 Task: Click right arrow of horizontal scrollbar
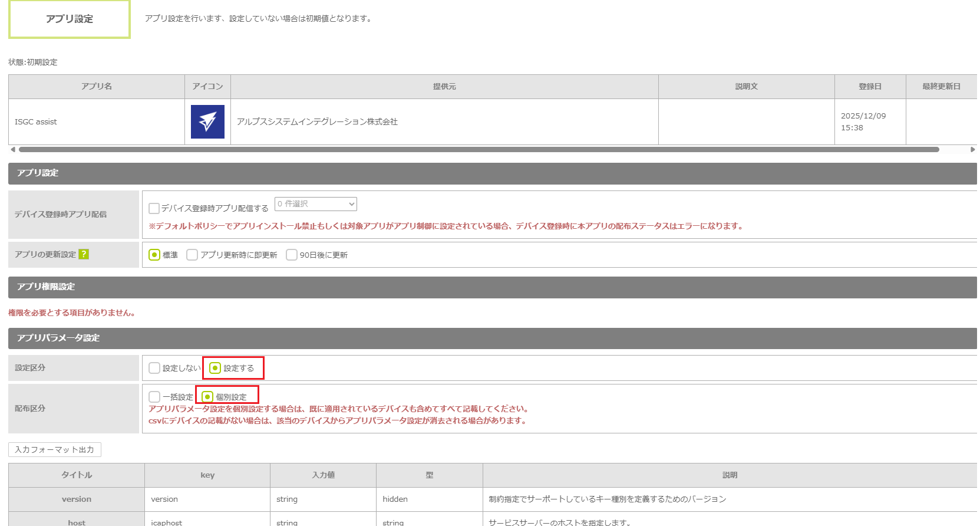pyautogui.click(x=972, y=150)
